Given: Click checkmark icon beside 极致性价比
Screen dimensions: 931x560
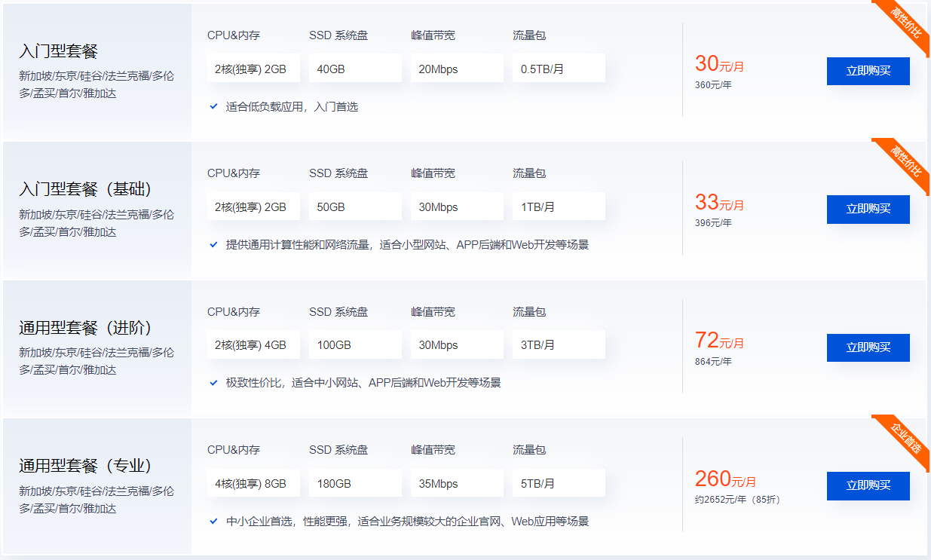Looking at the screenshot, I should [x=214, y=383].
